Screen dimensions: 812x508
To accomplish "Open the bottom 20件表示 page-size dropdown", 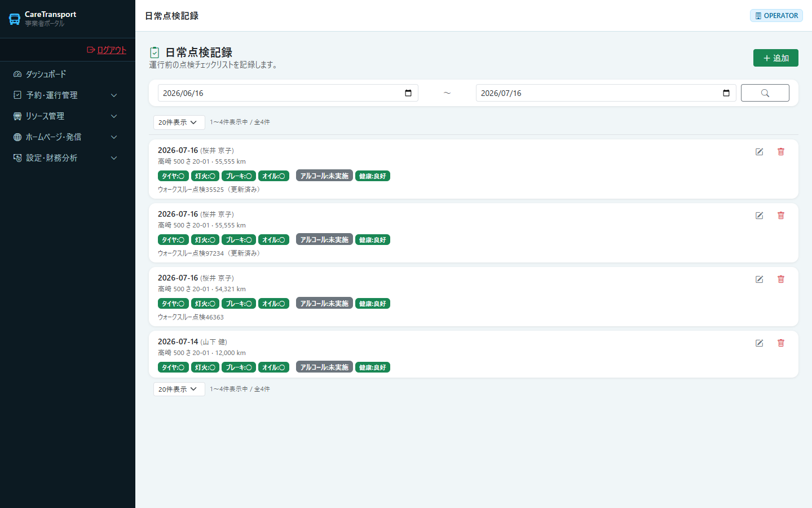I will coord(179,389).
